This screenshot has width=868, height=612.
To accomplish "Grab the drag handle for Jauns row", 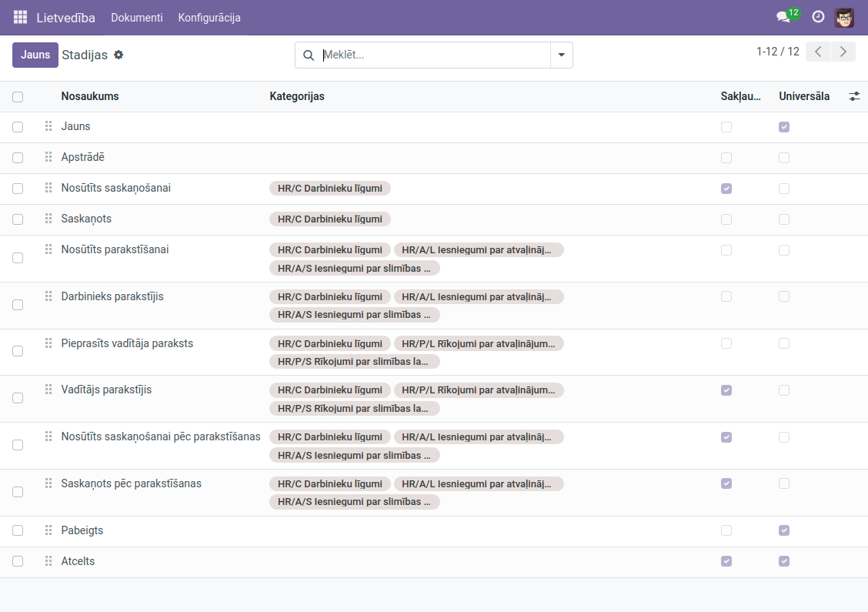I will [48, 126].
